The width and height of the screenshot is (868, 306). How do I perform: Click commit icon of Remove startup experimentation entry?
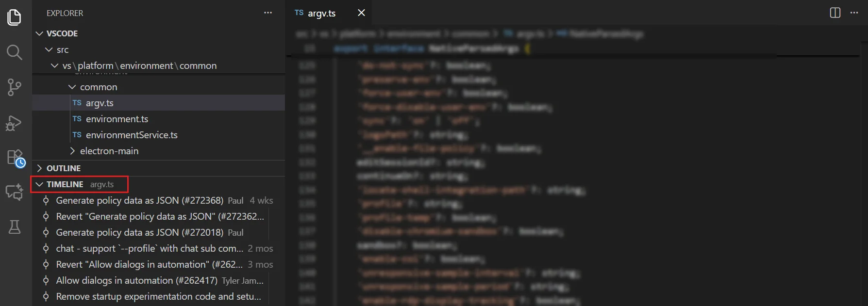46,296
